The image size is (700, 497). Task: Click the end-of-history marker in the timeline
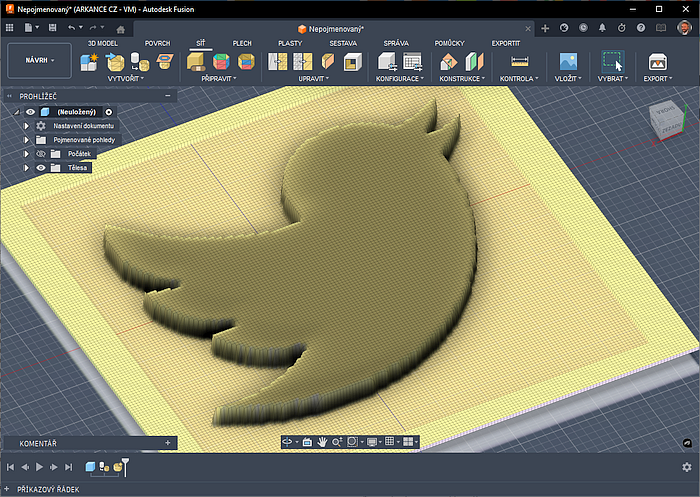click(x=124, y=466)
